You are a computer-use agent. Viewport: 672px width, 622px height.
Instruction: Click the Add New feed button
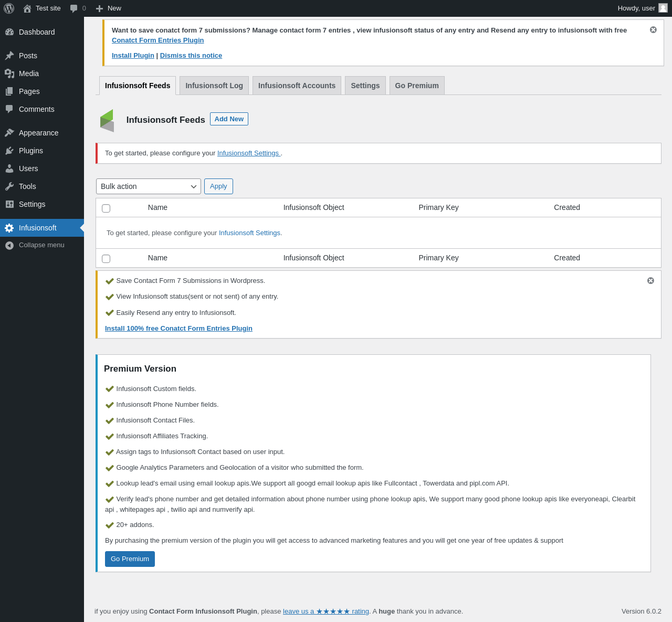[229, 119]
